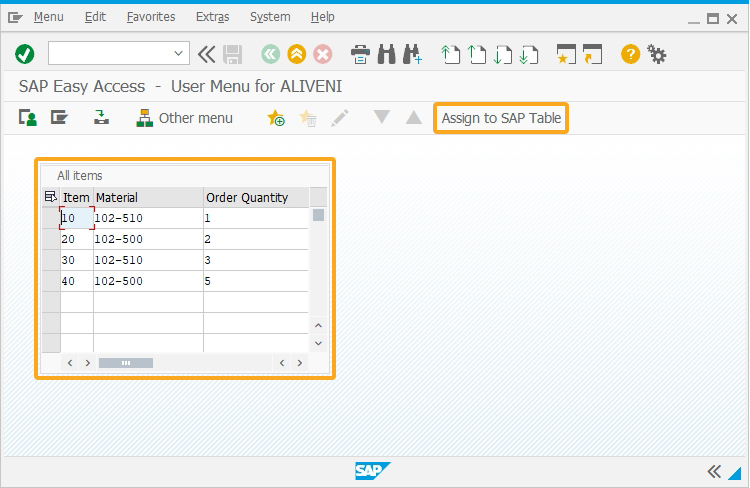Expand status bar with bottom double chevron
Screen dimensions: 750x488
[x=714, y=472]
